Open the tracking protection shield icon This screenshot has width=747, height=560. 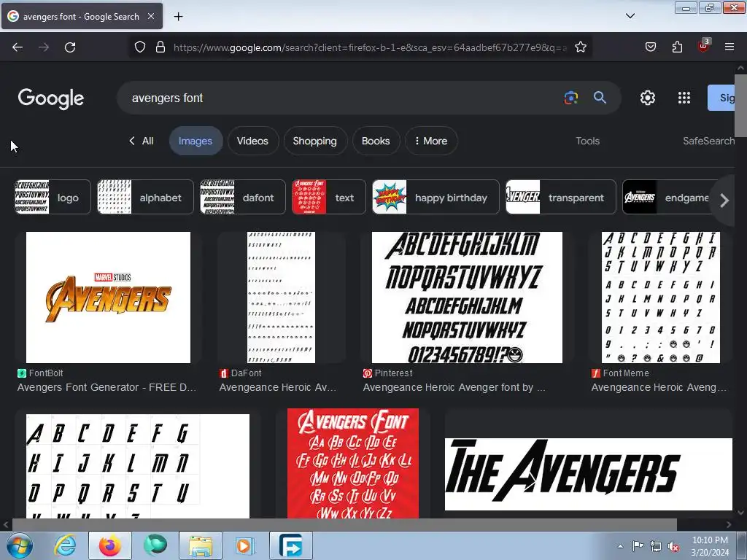[139, 47]
